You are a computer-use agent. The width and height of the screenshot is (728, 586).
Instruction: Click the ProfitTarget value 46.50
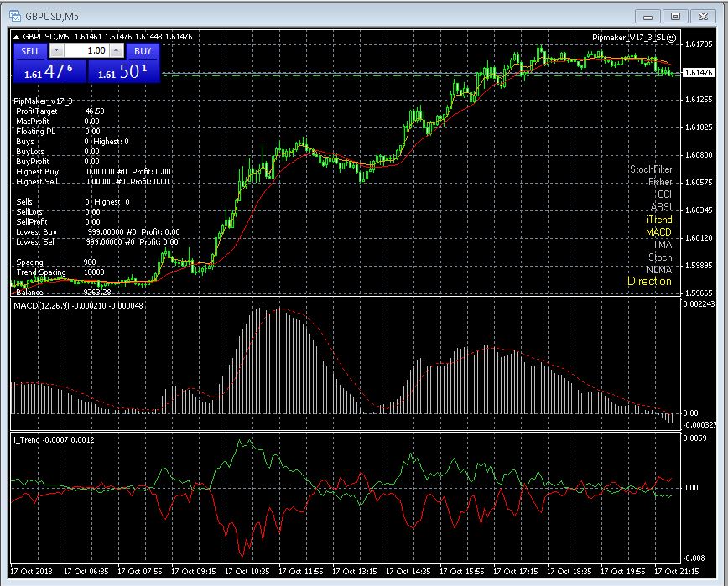pyautogui.click(x=95, y=111)
